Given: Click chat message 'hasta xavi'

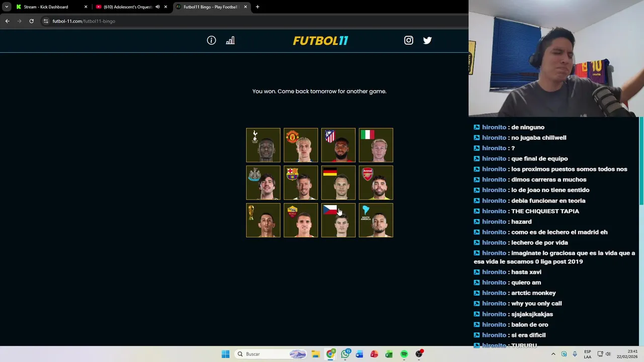Looking at the screenshot, I should (x=526, y=272).
